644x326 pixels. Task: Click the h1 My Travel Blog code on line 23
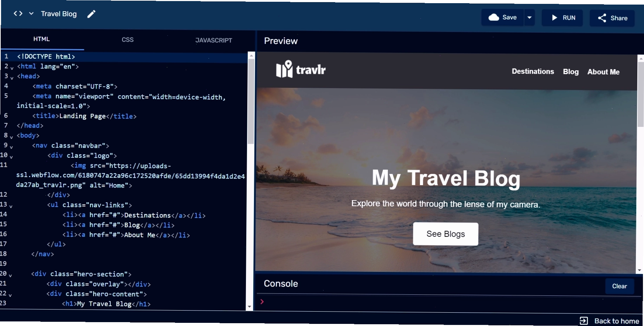106,304
